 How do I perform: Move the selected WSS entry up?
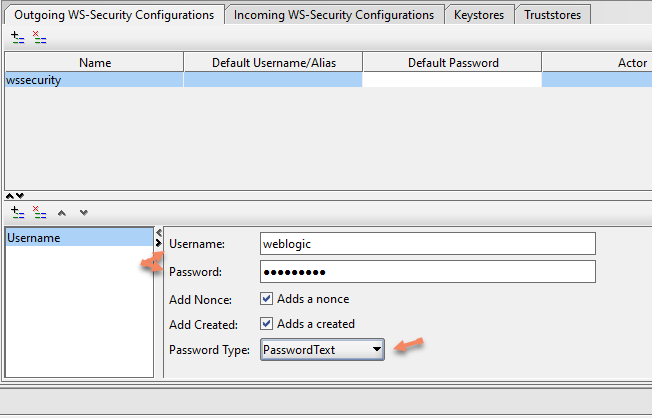[63, 212]
